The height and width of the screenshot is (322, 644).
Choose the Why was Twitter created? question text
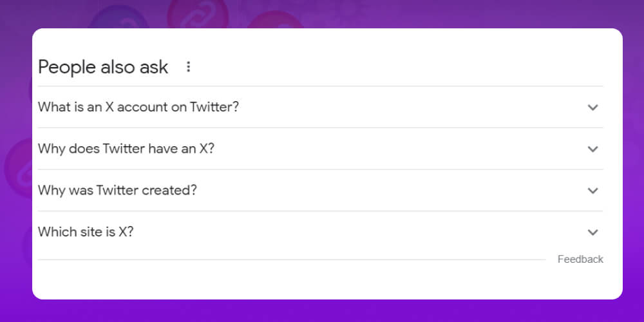(x=117, y=190)
